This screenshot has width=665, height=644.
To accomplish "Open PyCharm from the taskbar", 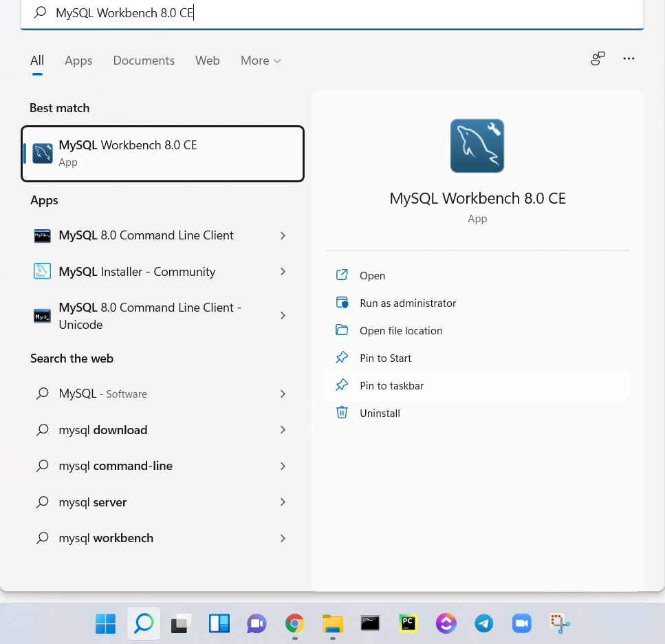I will click(x=408, y=623).
